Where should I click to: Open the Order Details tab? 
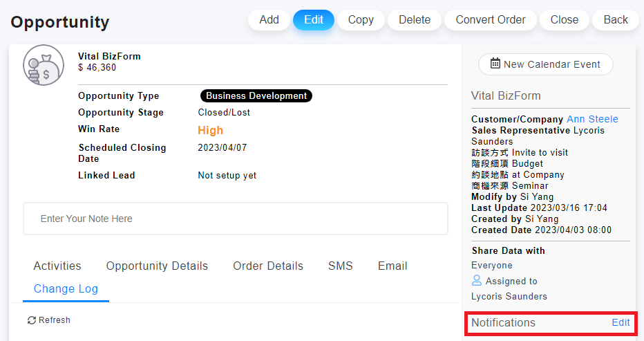tap(268, 266)
